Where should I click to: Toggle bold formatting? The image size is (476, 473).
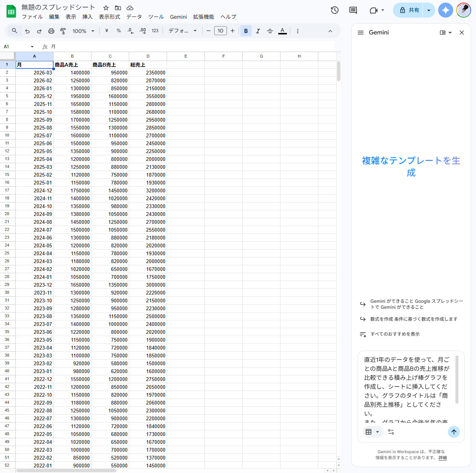(x=246, y=31)
